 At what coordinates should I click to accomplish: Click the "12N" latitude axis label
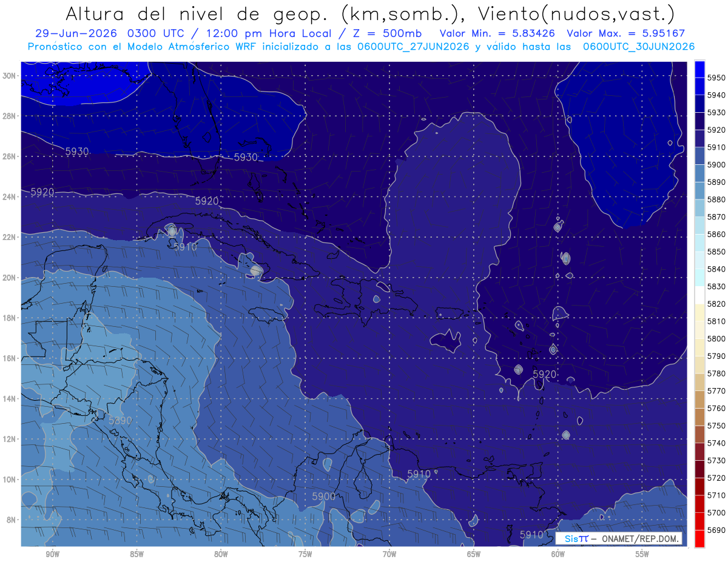tap(9, 439)
